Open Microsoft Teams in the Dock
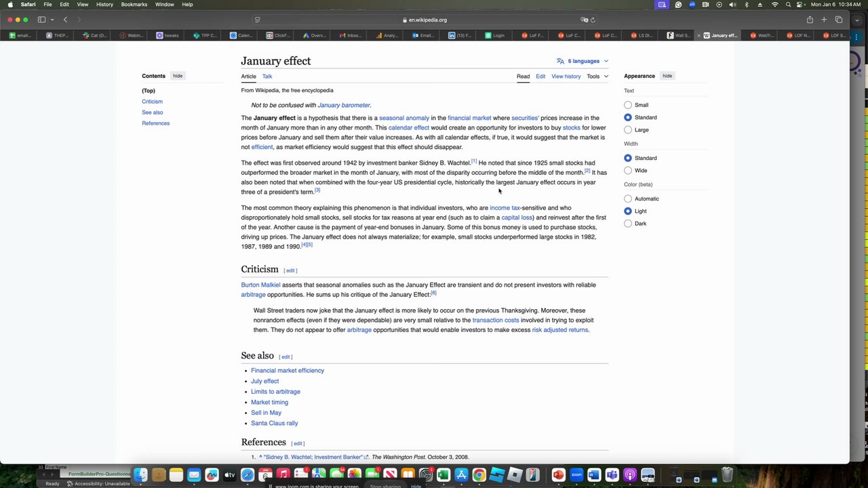This screenshot has width=868, height=488. (x=612, y=475)
